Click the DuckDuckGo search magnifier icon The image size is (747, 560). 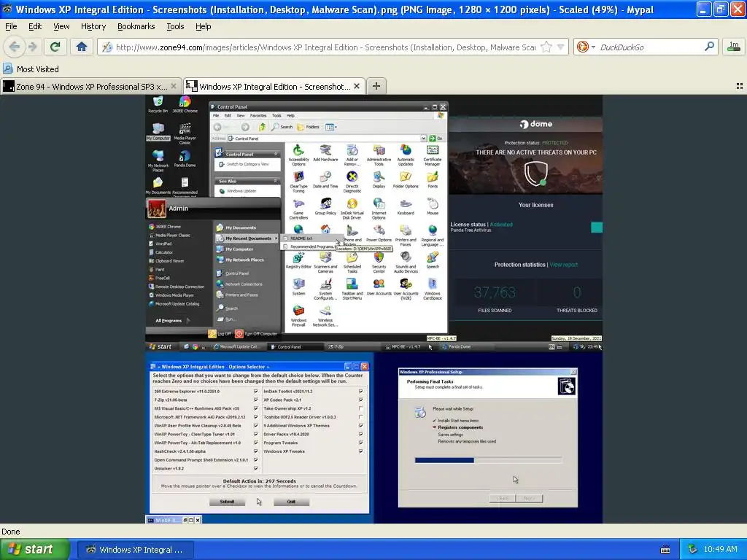[709, 47]
